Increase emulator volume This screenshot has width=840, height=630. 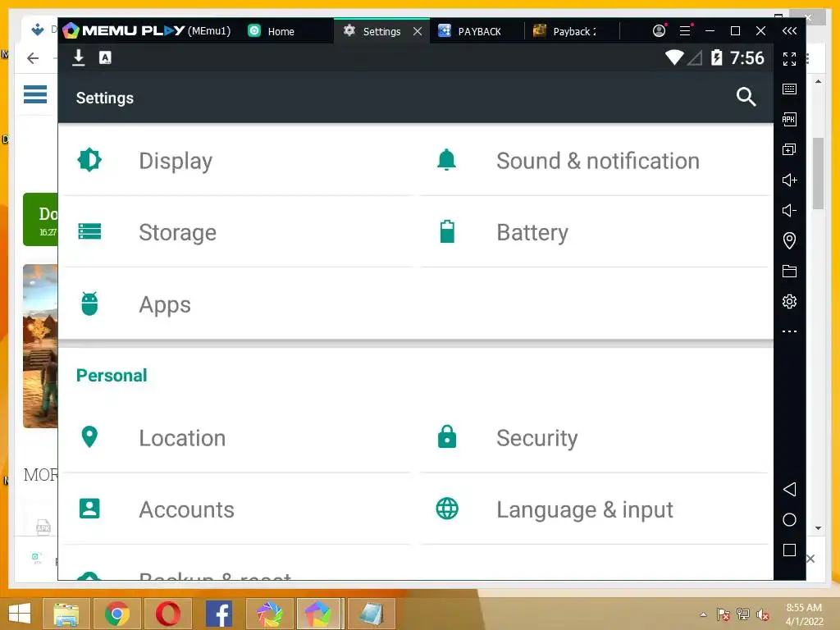tap(789, 180)
